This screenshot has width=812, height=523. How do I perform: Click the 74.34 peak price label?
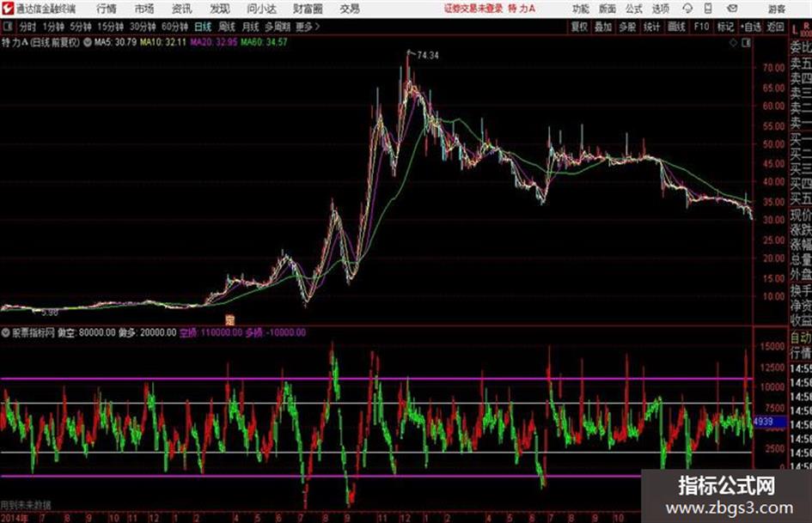427,56
